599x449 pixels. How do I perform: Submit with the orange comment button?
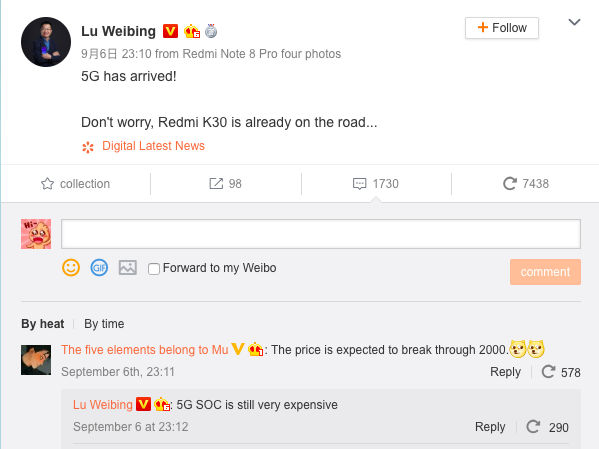coord(545,272)
